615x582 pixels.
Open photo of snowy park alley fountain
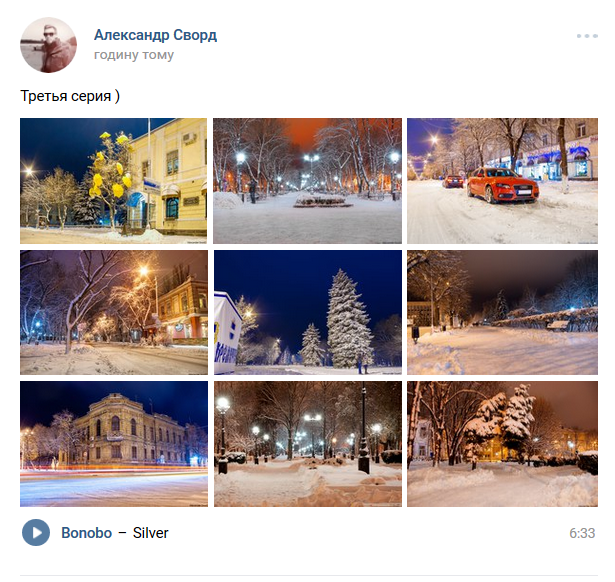308,181
